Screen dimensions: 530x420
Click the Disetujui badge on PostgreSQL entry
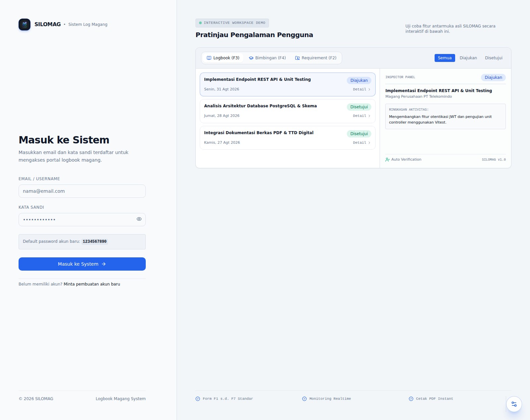point(359,107)
